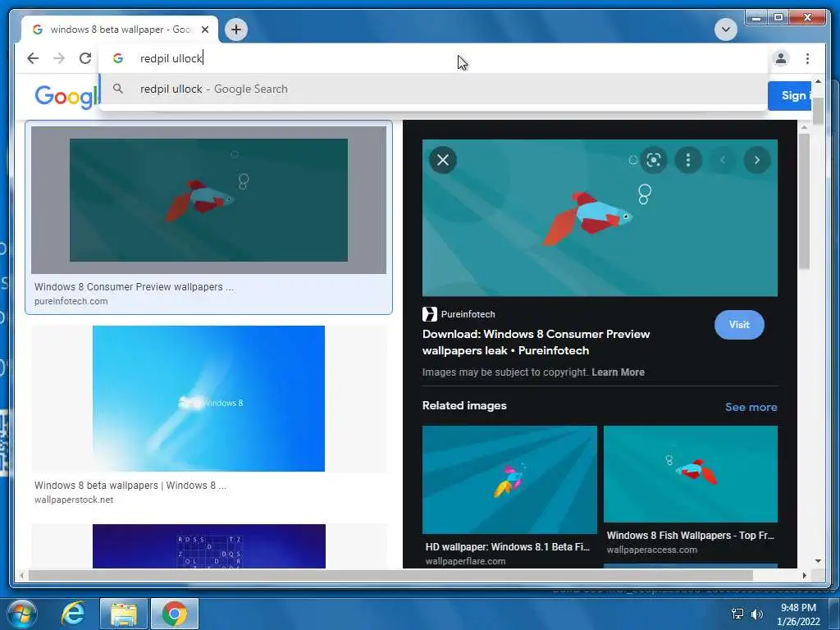
Task: Open the tab search dropdown arrow
Action: (726, 29)
